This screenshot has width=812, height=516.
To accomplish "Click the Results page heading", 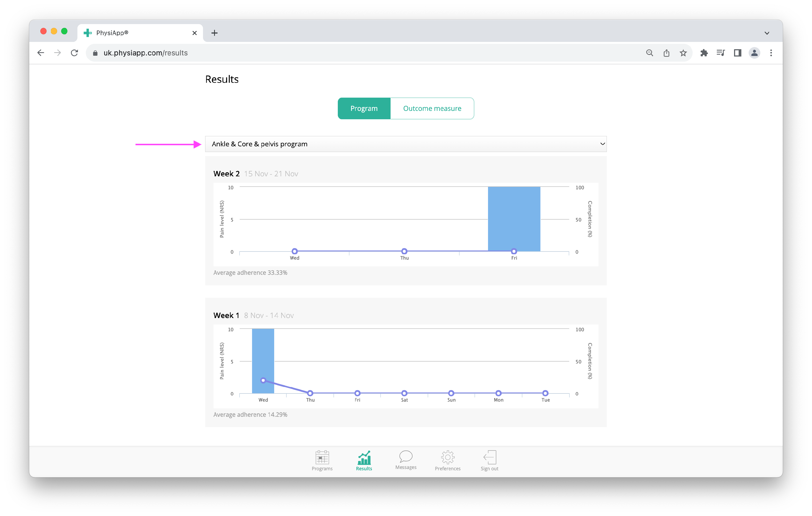I will pos(222,79).
